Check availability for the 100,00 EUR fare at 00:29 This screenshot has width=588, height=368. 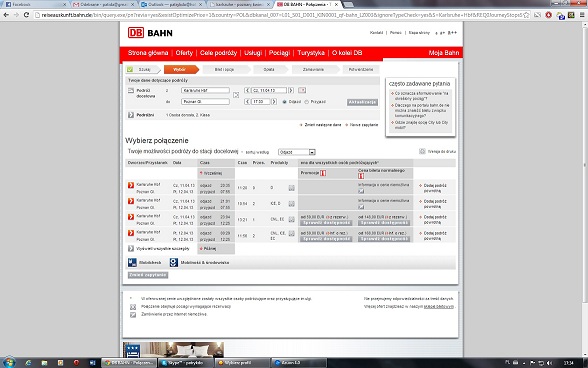[x=384, y=239]
